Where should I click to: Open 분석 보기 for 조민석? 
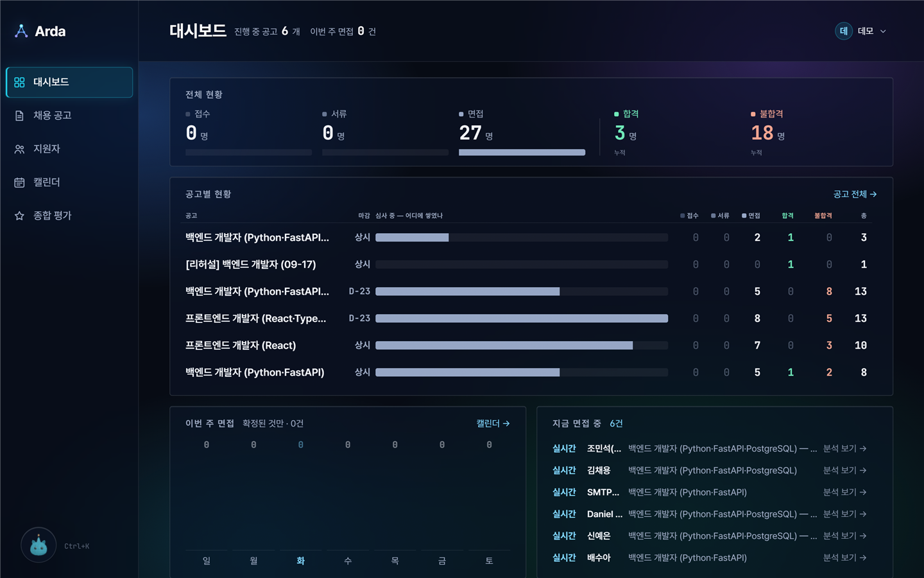844,448
